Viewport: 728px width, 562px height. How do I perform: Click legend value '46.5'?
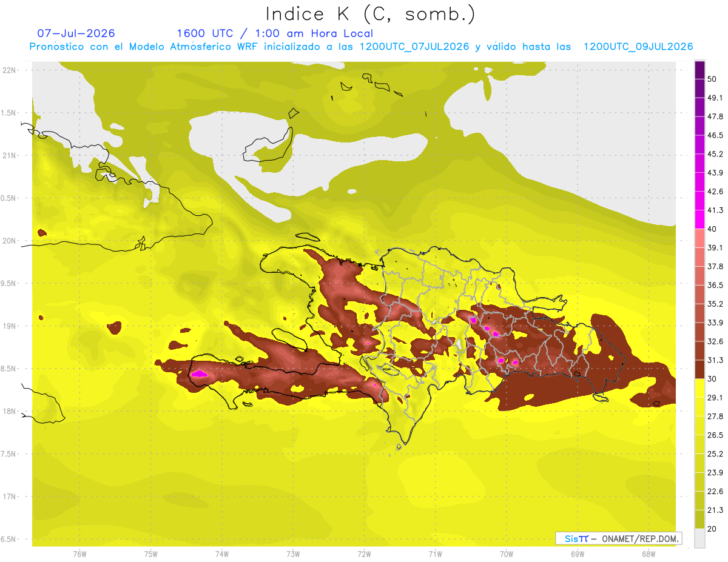(715, 135)
